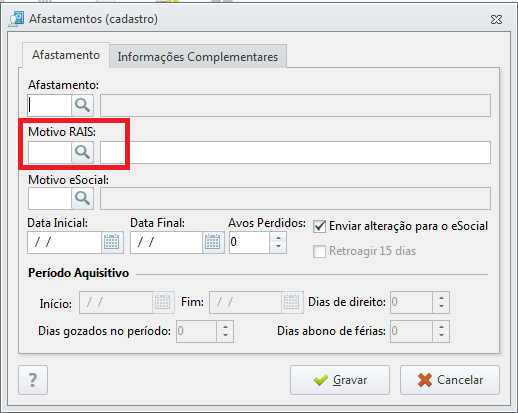
Task: Increase the Dias de direito value
Action: pyautogui.click(x=441, y=297)
